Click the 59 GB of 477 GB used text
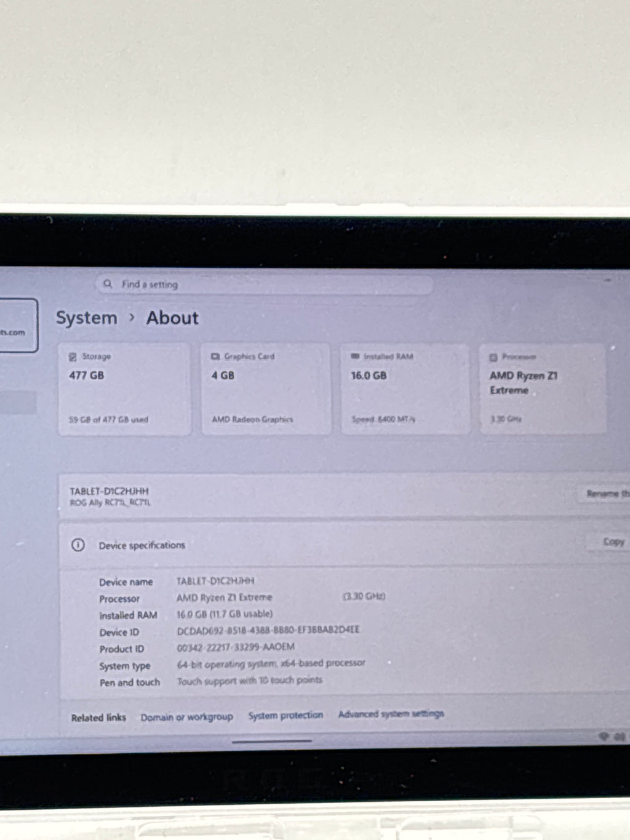The image size is (630, 840). coord(108,420)
